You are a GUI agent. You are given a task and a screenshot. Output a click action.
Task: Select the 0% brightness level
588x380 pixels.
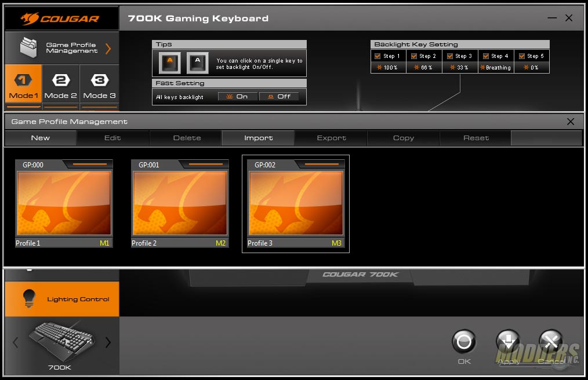pyautogui.click(x=531, y=67)
